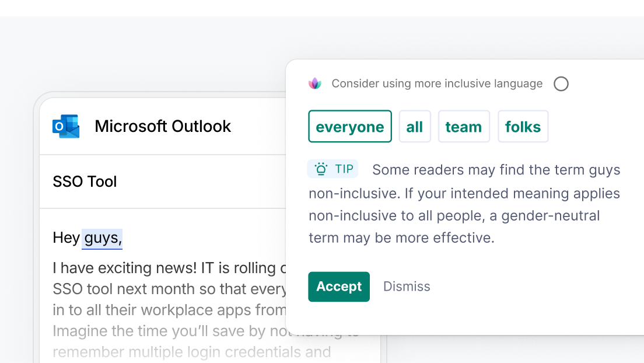Click the Microsoft Outlook logo icon

click(x=66, y=126)
